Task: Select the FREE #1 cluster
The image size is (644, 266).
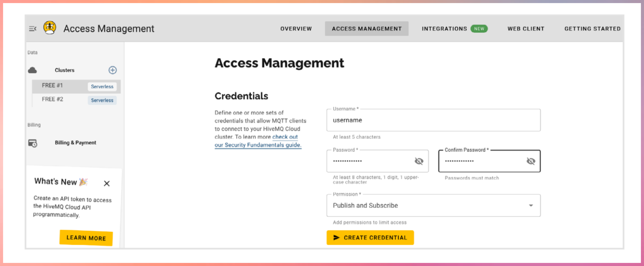Action: tap(53, 86)
